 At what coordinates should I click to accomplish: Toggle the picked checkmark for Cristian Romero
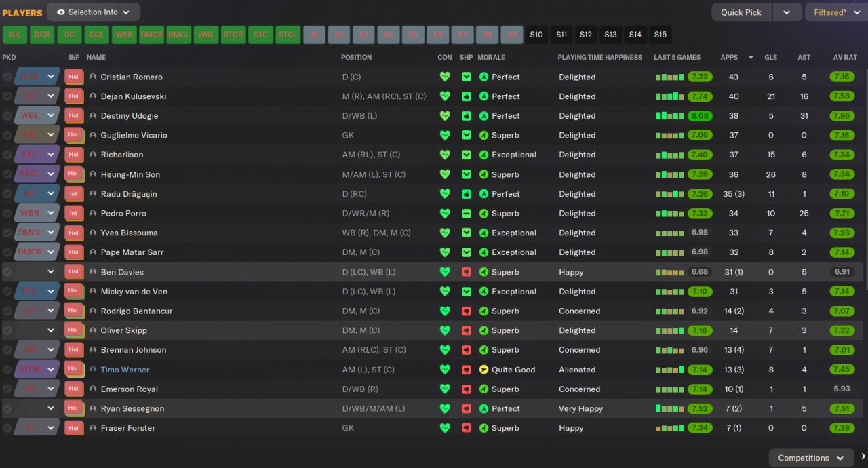tap(7, 77)
